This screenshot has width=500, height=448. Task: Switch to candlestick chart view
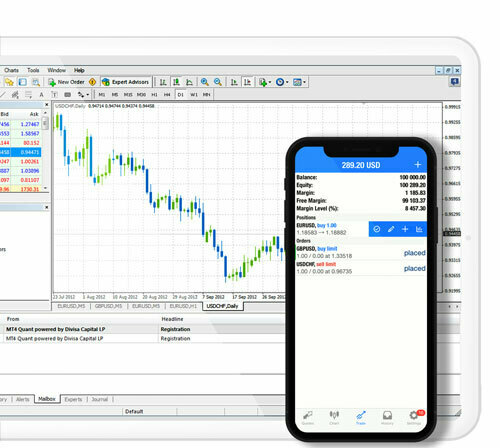[176, 82]
